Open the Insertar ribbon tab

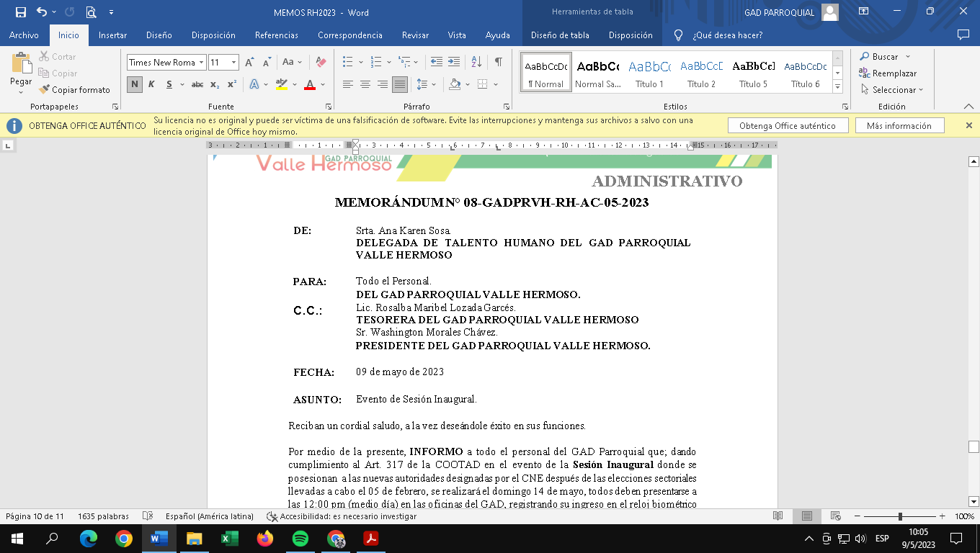[x=112, y=35]
